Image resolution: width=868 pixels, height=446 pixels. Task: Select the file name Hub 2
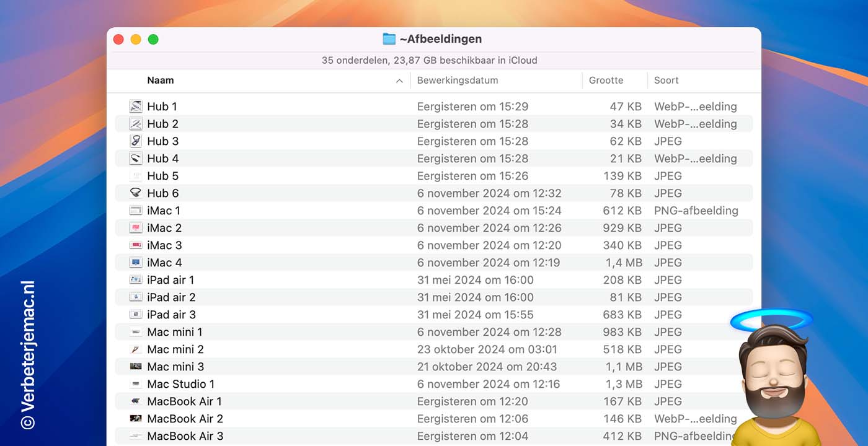point(162,124)
